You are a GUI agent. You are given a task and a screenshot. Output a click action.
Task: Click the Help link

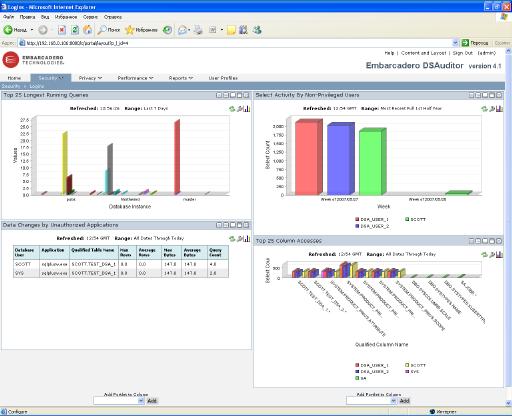point(389,53)
